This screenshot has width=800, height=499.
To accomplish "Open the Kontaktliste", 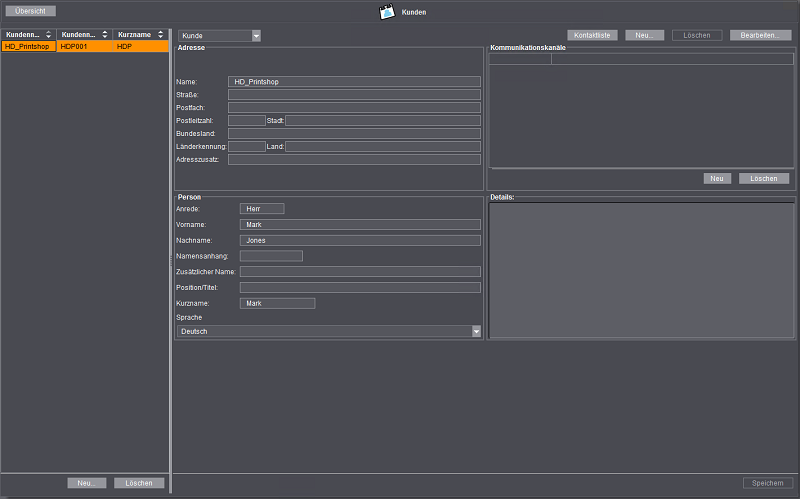I will pos(592,35).
